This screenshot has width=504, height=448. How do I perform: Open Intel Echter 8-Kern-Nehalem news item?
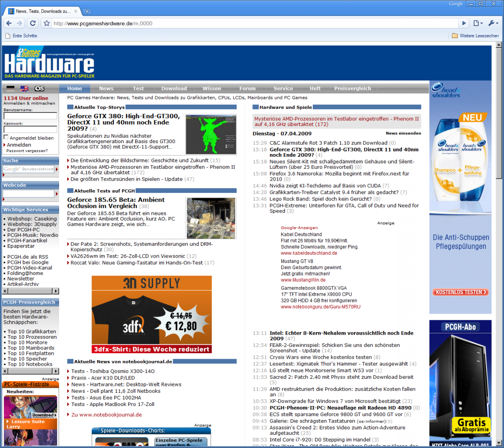pos(341,336)
